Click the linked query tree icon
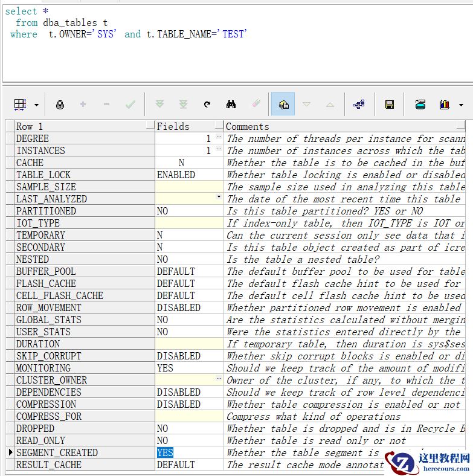 (x=359, y=105)
